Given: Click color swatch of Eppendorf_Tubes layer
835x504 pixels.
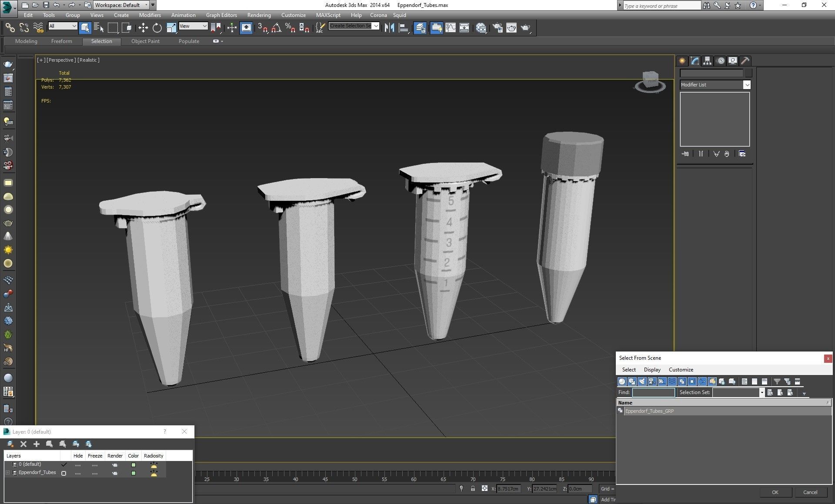Looking at the screenshot, I should coord(134,473).
